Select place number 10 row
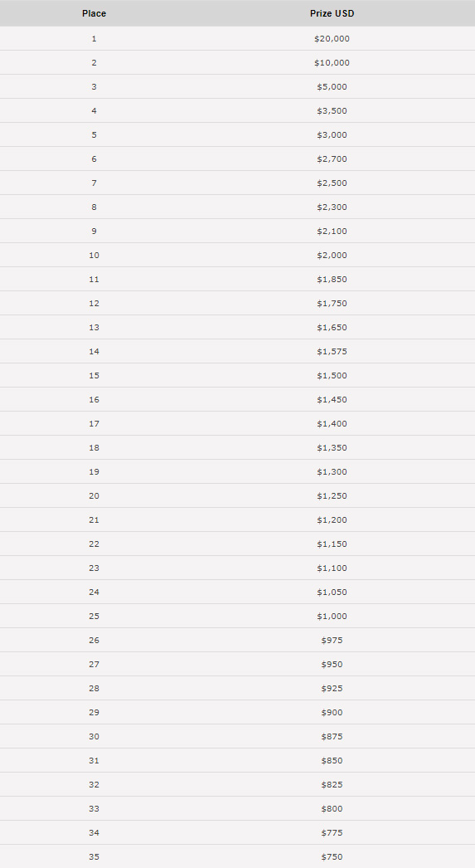Viewport: 475px width, 868px height. [x=237, y=256]
